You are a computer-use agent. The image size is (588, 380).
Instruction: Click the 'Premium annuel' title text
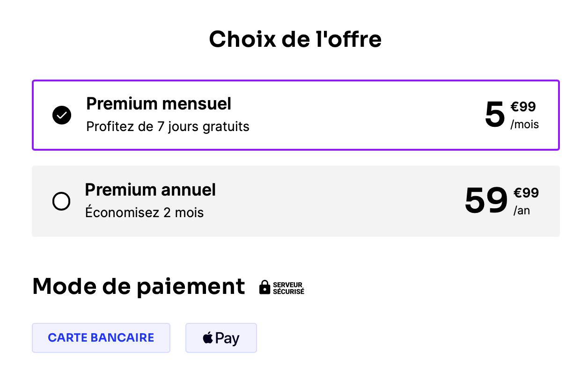[x=150, y=190]
